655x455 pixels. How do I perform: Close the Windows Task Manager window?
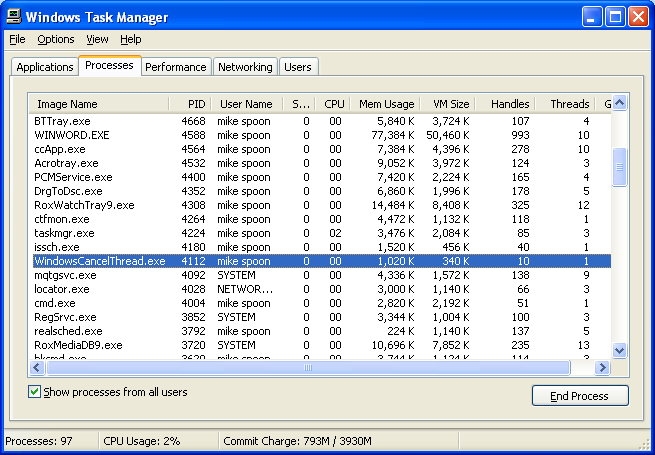click(x=638, y=17)
